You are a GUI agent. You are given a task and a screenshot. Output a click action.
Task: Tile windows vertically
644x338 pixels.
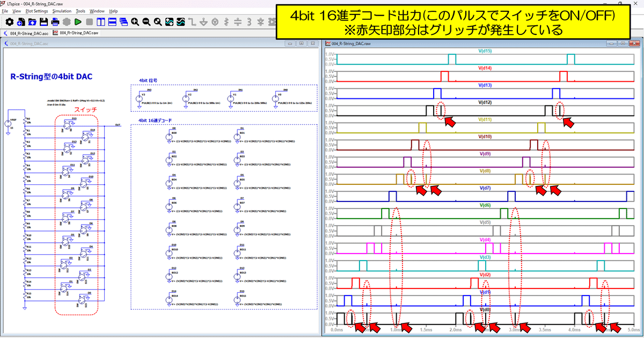(x=100, y=21)
